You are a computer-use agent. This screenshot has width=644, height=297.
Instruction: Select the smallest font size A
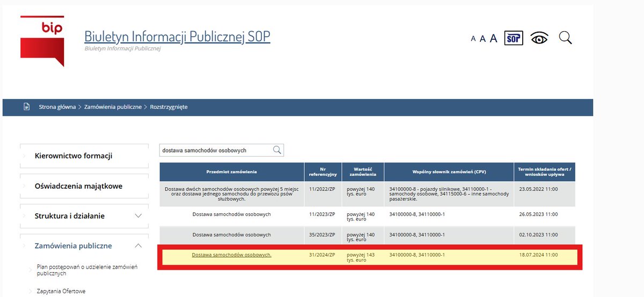[473, 39]
